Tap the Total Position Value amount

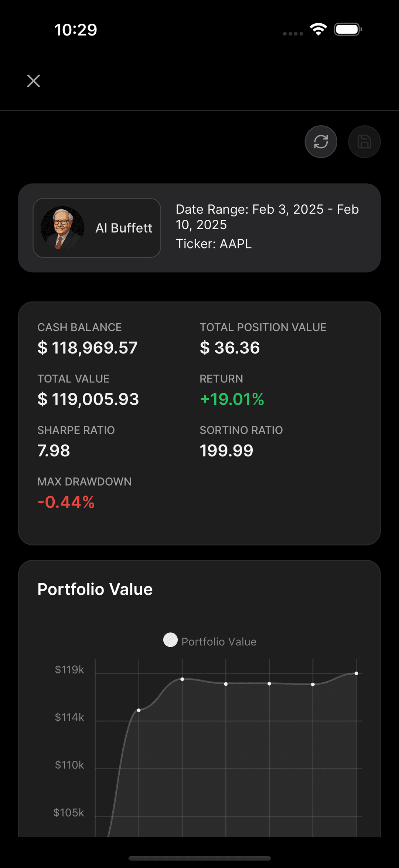(x=230, y=348)
